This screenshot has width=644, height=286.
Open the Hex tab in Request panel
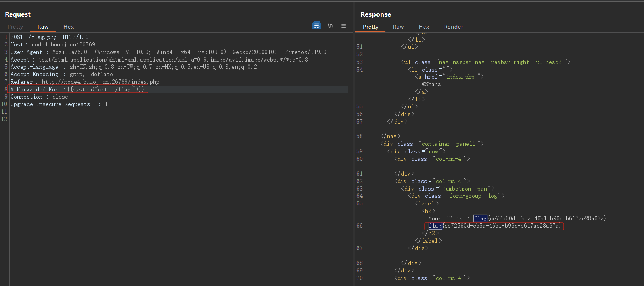click(x=69, y=27)
